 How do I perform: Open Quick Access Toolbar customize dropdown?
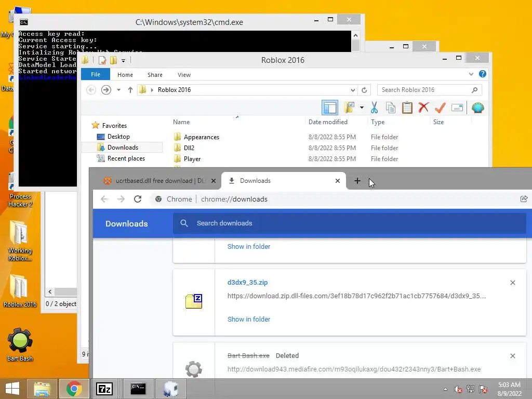(x=123, y=60)
